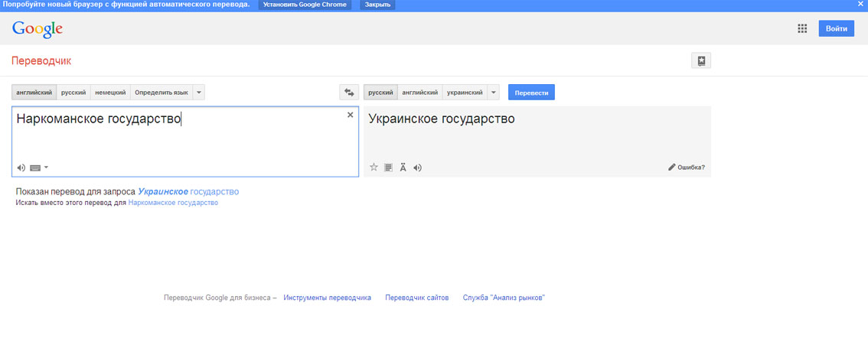868x358 pixels.
Task: Show example usage list icon
Action: (x=389, y=167)
